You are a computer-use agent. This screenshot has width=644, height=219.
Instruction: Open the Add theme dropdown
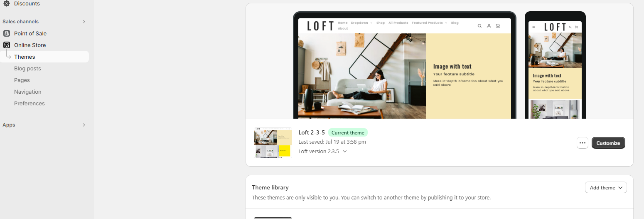pyautogui.click(x=606, y=187)
